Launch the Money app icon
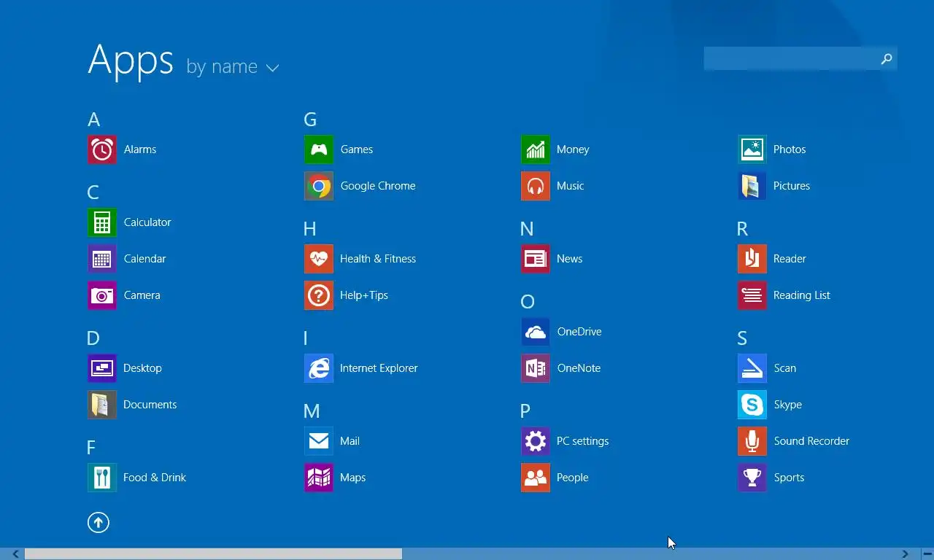The height and width of the screenshot is (560, 934). (536, 149)
